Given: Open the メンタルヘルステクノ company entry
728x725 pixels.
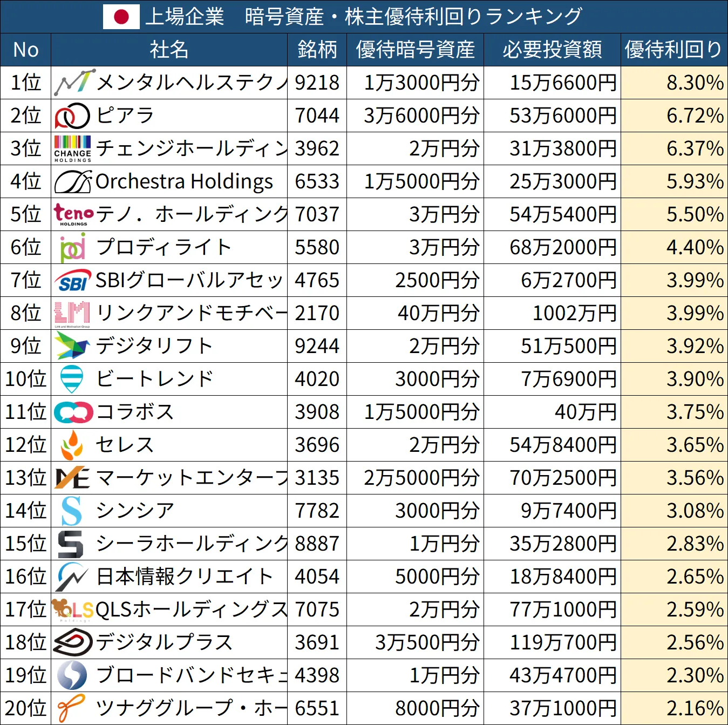Looking at the screenshot, I should pos(189,83).
